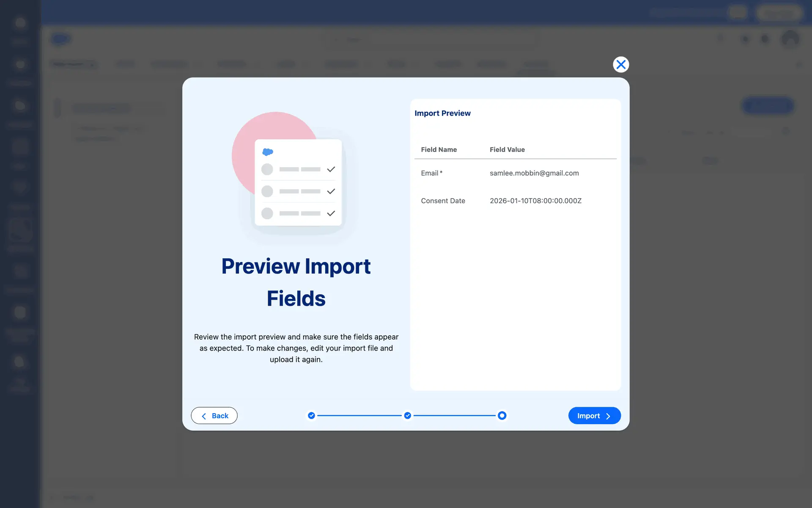
Task: Select the second completed step indicator
Action: [407, 416]
